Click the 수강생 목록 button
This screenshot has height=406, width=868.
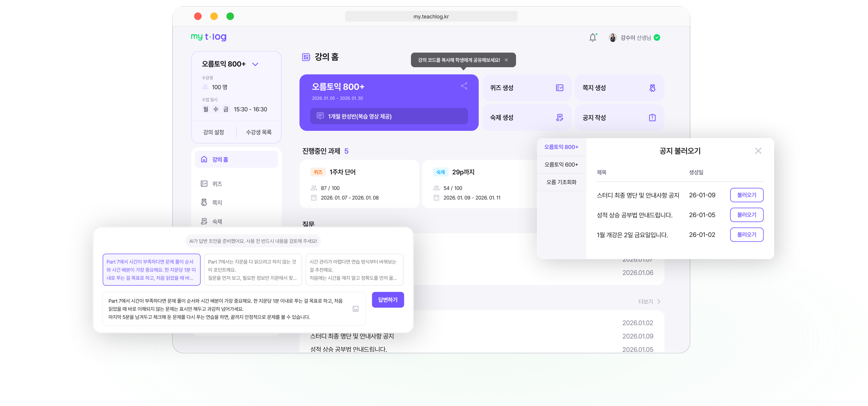click(258, 132)
